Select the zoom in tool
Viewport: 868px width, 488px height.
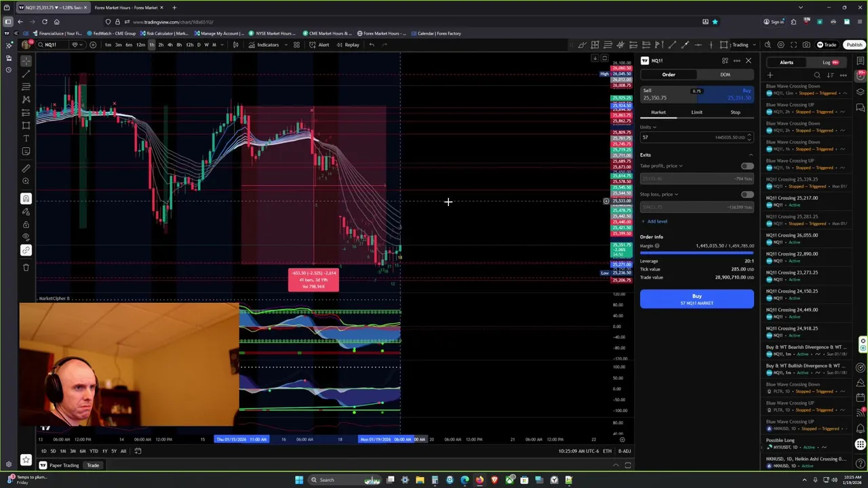point(26,181)
